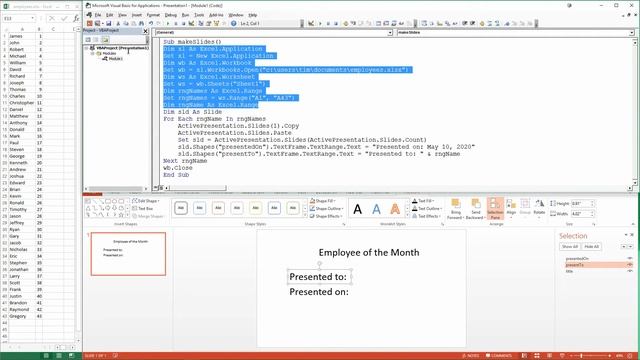Click cell containing 'Gregory' in Excel
This screenshot has width=640, height=360.
[x=22, y=316]
